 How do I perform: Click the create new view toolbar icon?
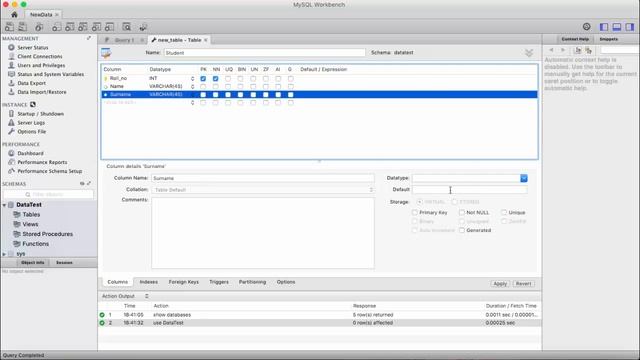pos(83,27)
